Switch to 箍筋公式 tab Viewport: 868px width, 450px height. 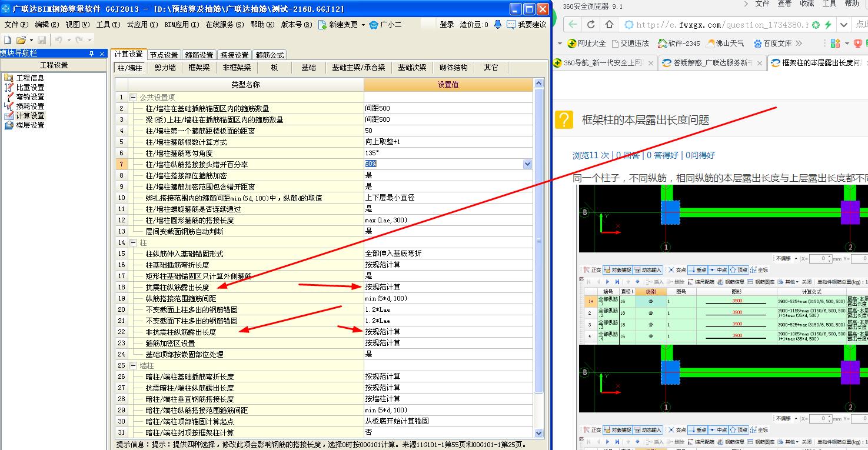pos(270,55)
